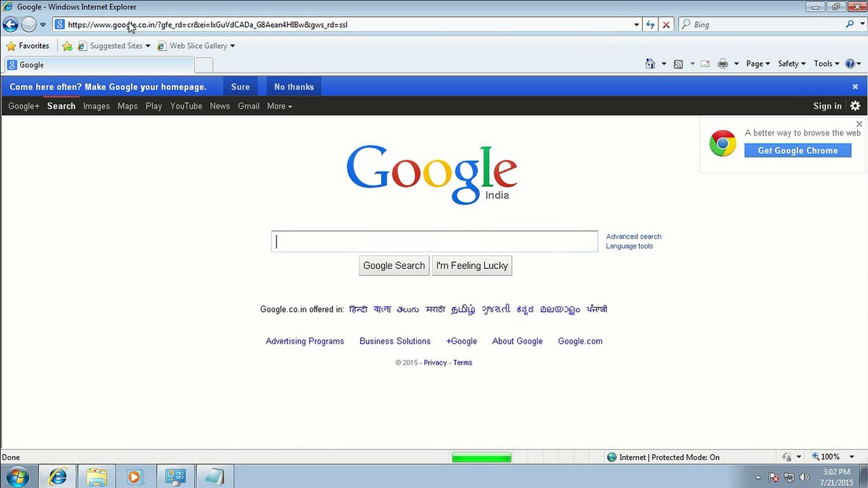Image resolution: width=868 pixels, height=488 pixels.
Task: Open the Favorites center
Action: coord(28,46)
